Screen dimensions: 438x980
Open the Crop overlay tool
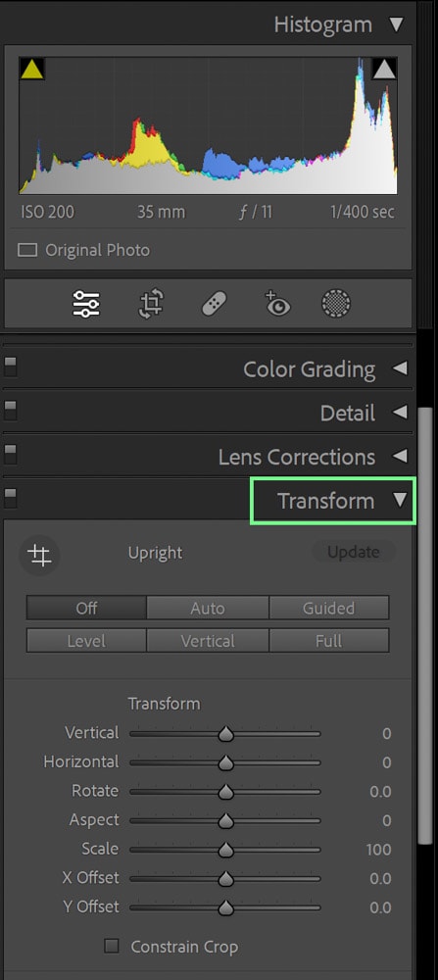point(151,304)
